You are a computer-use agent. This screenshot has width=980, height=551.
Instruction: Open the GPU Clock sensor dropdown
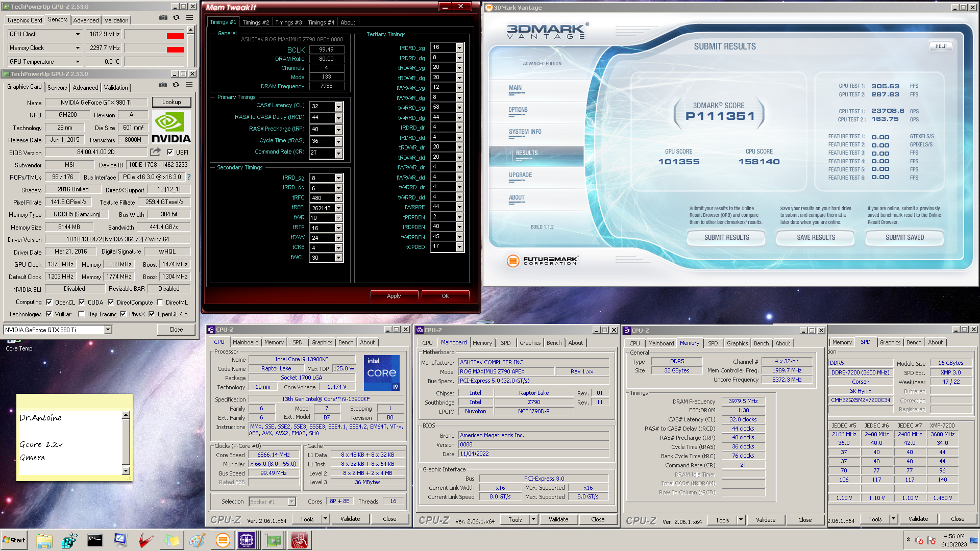tap(78, 34)
